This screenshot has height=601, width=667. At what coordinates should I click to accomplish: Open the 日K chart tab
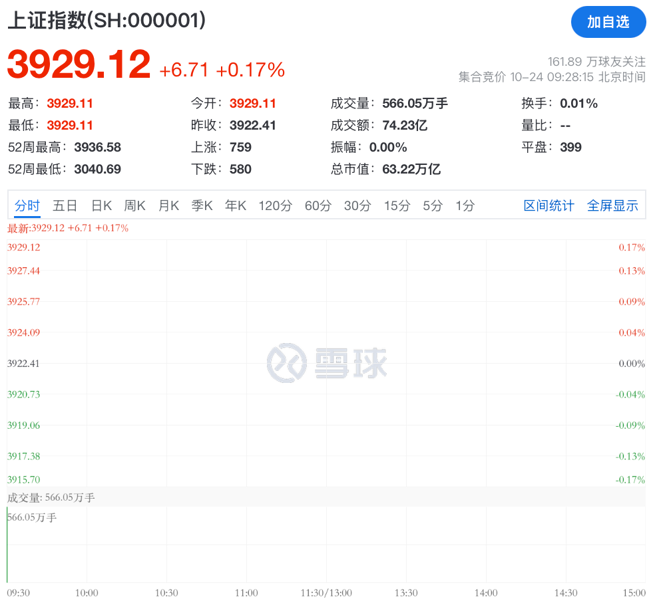[101, 206]
